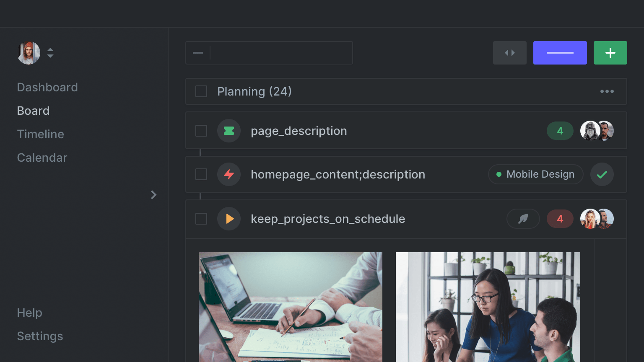Open the account switcher arrows

coord(50,53)
